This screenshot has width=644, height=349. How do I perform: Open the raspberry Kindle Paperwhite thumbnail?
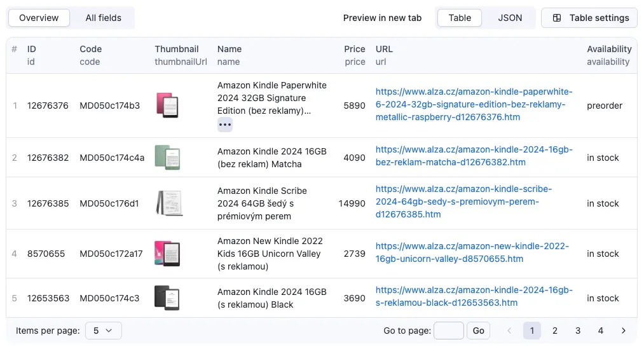coord(168,105)
